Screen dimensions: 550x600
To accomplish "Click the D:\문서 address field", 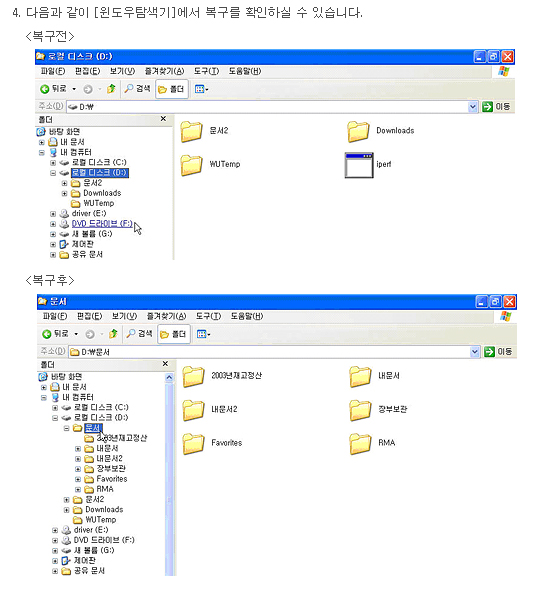I will tap(269, 352).
